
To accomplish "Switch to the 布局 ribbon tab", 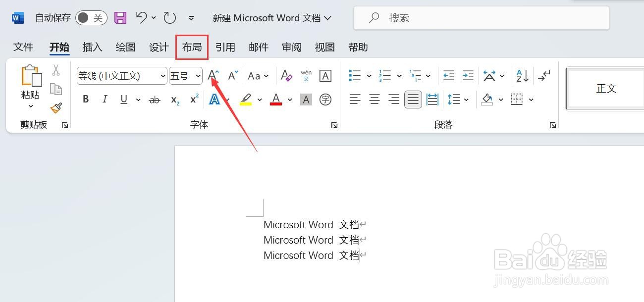I will tap(192, 47).
